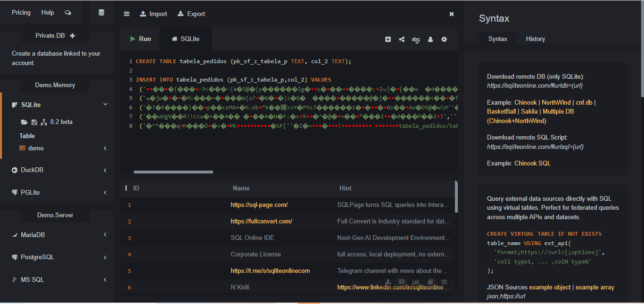Screen dimensions: 644x304
Task: Click the share icon in editor toolbar
Action: [x=402, y=39]
